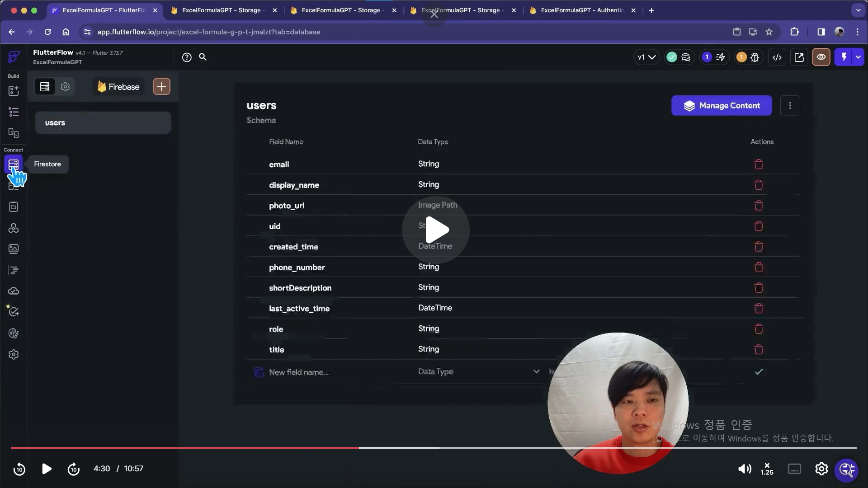Rewind the video 10 seconds
This screenshot has width=868, height=488.
pyautogui.click(x=19, y=469)
